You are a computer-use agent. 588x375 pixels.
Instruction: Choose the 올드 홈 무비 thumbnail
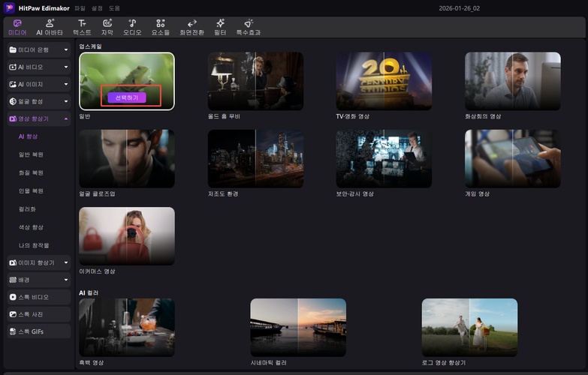pyautogui.click(x=255, y=81)
